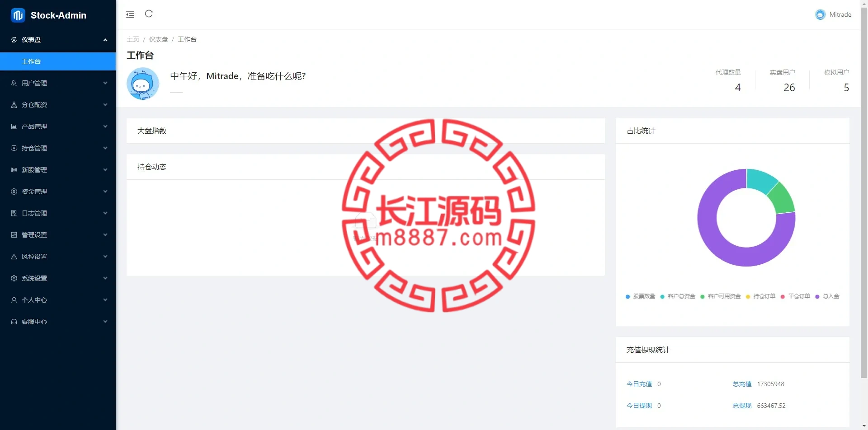Click the 持仓动态 card header
The height and width of the screenshot is (430, 868).
tap(366, 167)
